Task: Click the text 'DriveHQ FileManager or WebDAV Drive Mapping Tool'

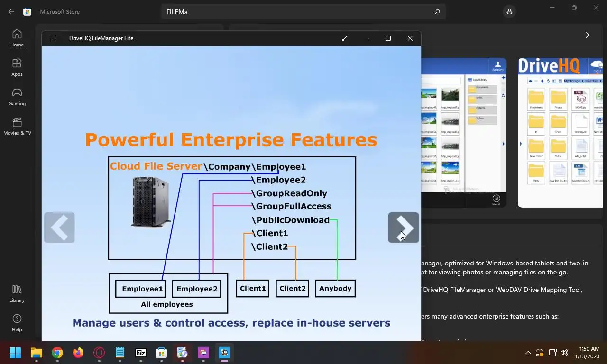Action: tap(502, 290)
